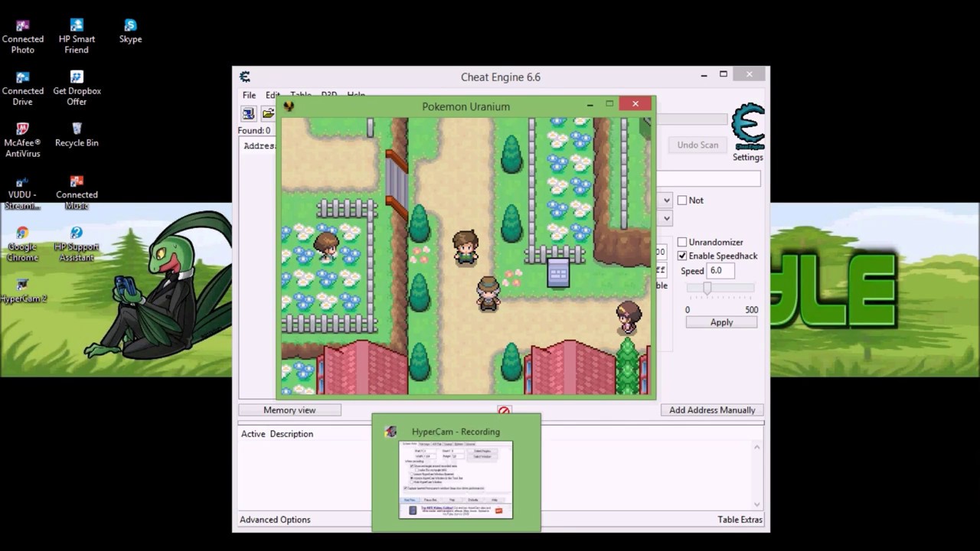Click the address list scroll up arrow
Image resolution: width=980 pixels, height=551 pixels.
[757, 448]
